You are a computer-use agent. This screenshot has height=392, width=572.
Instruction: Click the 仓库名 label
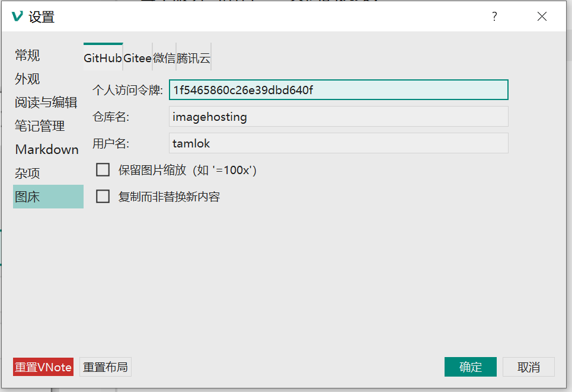coord(110,117)
